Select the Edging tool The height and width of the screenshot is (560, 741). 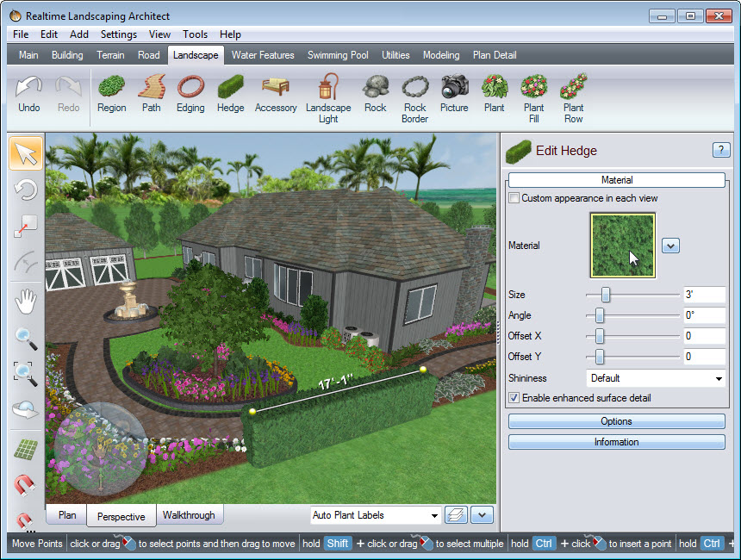pyautogui.click(x=190, y=94)
